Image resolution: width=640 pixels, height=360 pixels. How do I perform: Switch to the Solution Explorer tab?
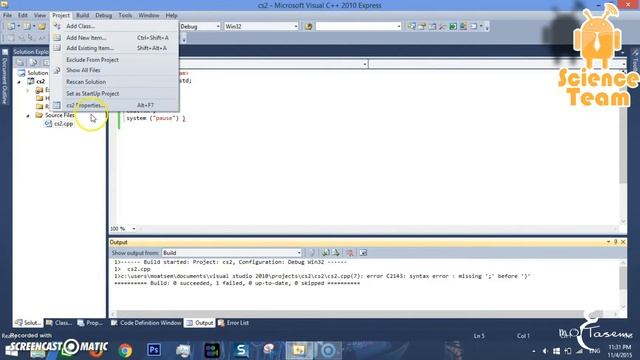click(x=28, y=323)
